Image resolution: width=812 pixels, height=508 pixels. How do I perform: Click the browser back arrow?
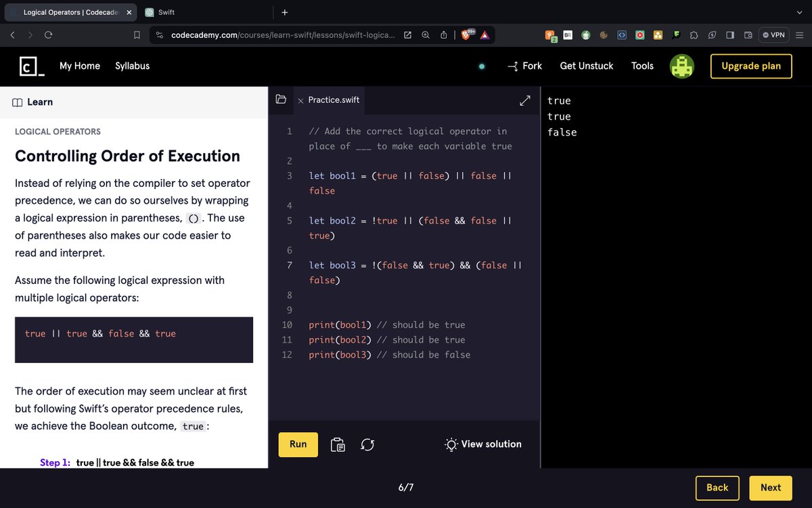(x=13, y=35)
